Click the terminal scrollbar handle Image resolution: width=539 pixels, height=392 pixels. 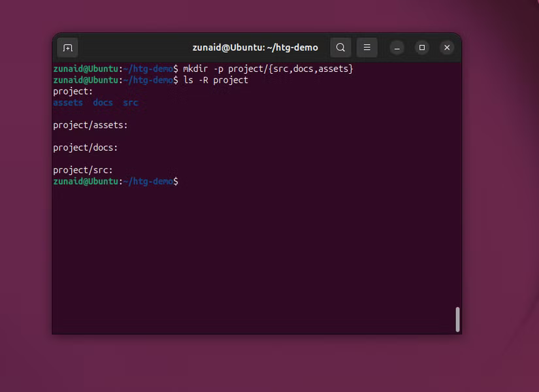click(457, 319)
